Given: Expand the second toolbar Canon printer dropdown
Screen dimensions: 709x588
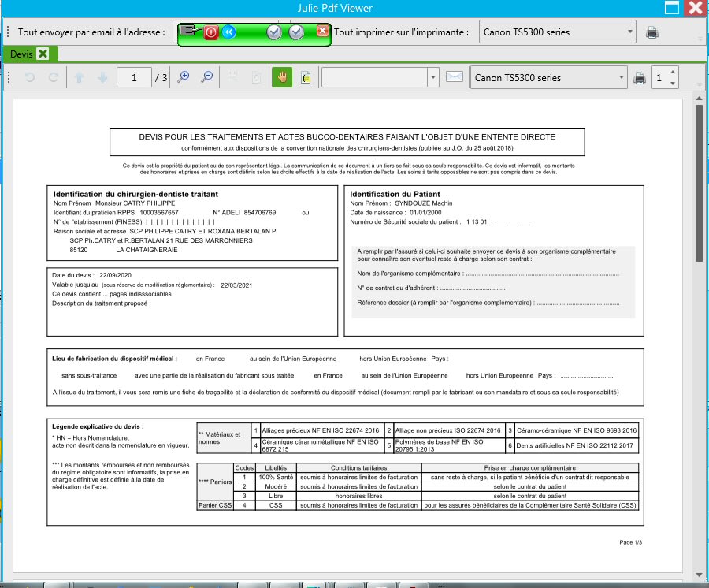Looking at the screenshot, I should click(622, 78).
